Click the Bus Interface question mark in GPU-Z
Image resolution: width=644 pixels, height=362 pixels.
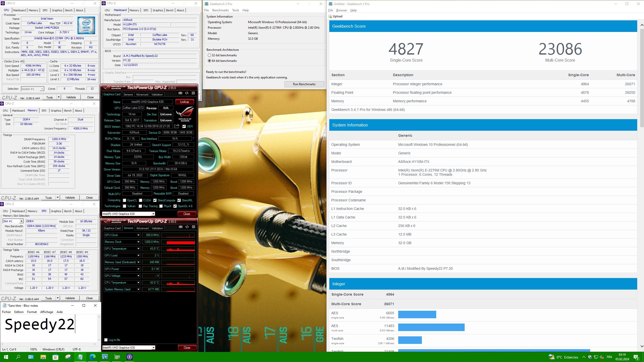click(193, 139)
